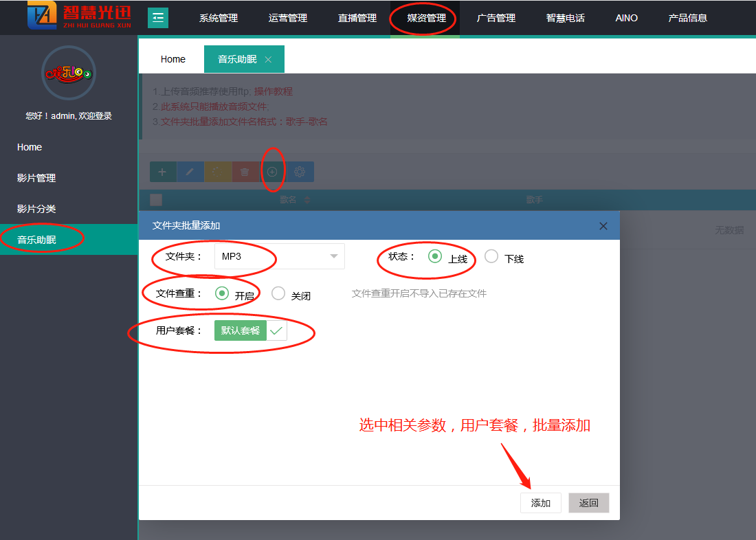Click the sidebar collapse hamburger icon

click(x=157, y=18)
